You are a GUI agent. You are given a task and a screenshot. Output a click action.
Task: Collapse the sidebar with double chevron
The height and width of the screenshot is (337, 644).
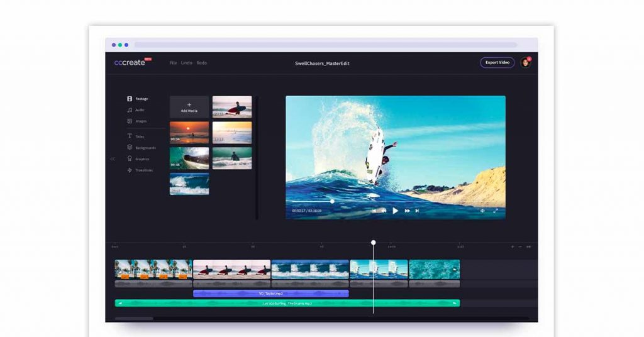(113, 159)
